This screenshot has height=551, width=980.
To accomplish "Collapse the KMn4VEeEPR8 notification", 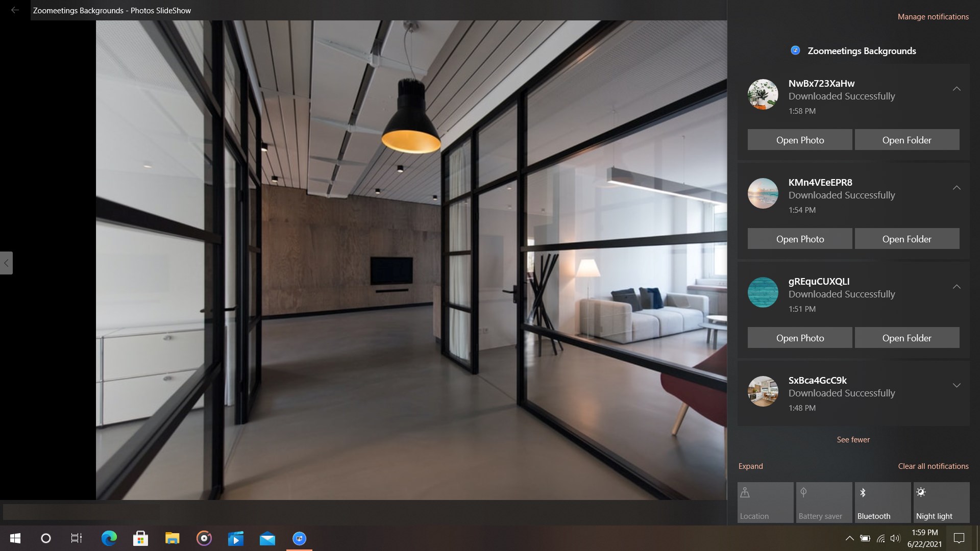I will pyautogui.click(x=957, y=188).
